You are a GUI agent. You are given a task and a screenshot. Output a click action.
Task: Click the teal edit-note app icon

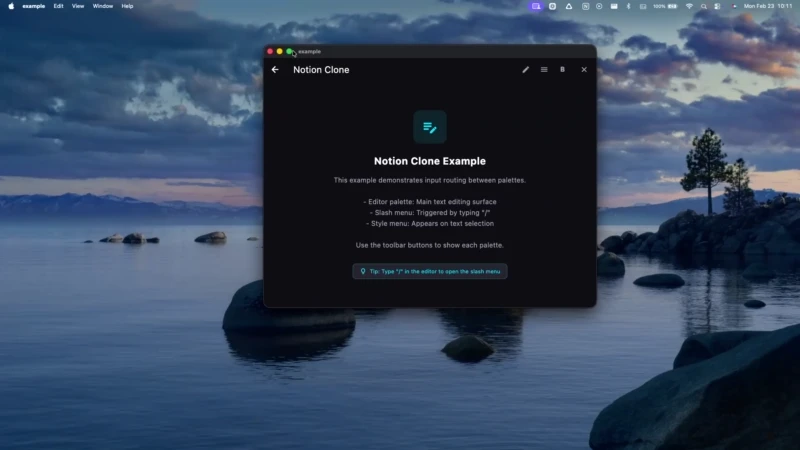click(430, 127)
